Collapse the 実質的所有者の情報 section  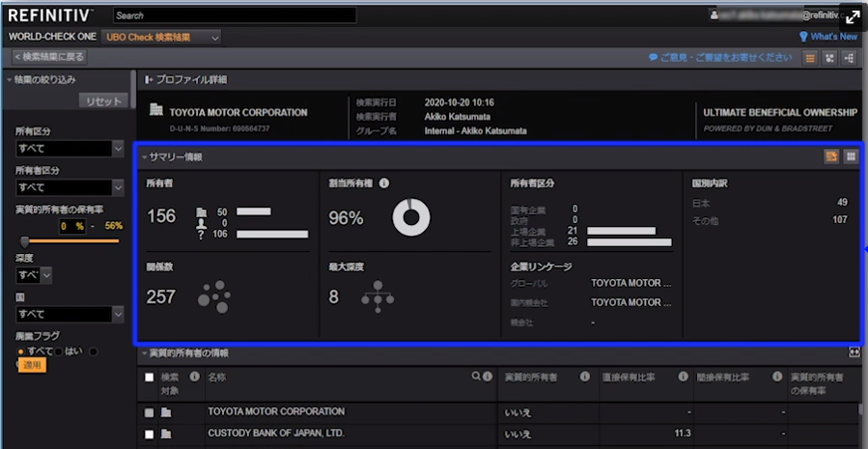click(144, 353)
